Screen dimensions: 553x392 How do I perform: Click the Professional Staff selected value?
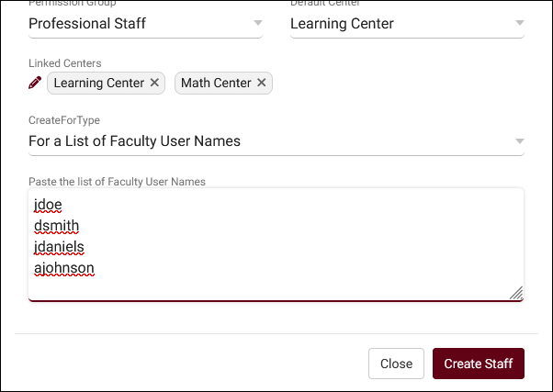pos(87,23)
